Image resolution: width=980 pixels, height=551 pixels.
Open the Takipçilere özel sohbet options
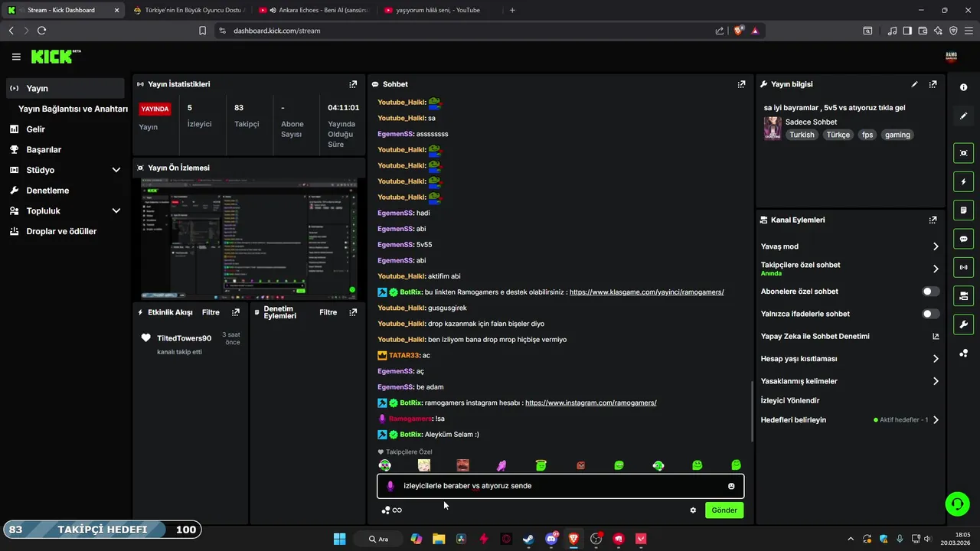pyautogui.click(x=849, y=269)
